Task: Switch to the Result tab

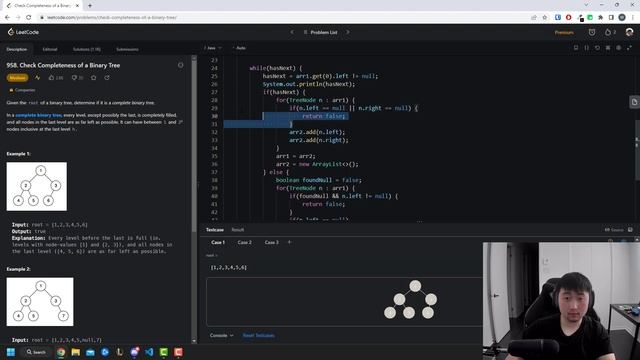Action: pos(238,230)
